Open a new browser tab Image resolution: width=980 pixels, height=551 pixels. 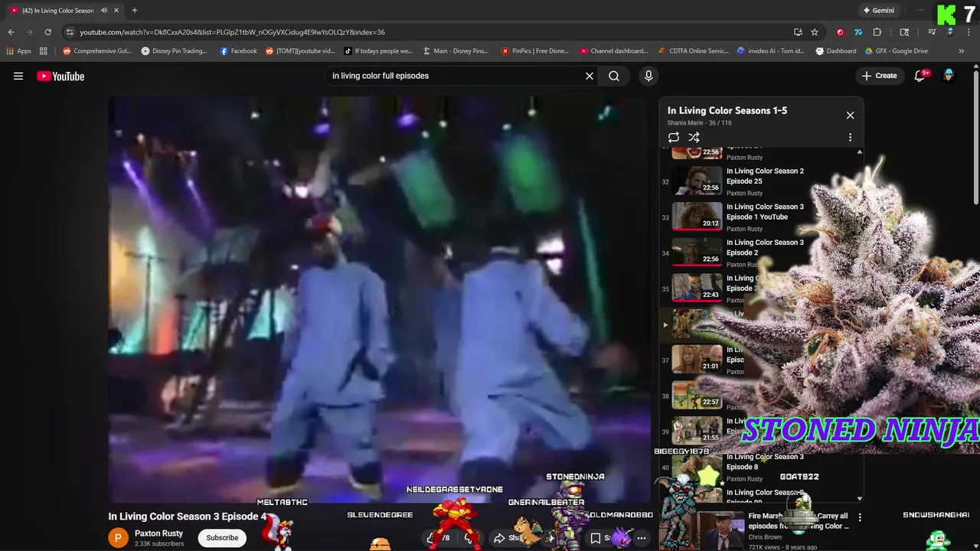(135, 11)
